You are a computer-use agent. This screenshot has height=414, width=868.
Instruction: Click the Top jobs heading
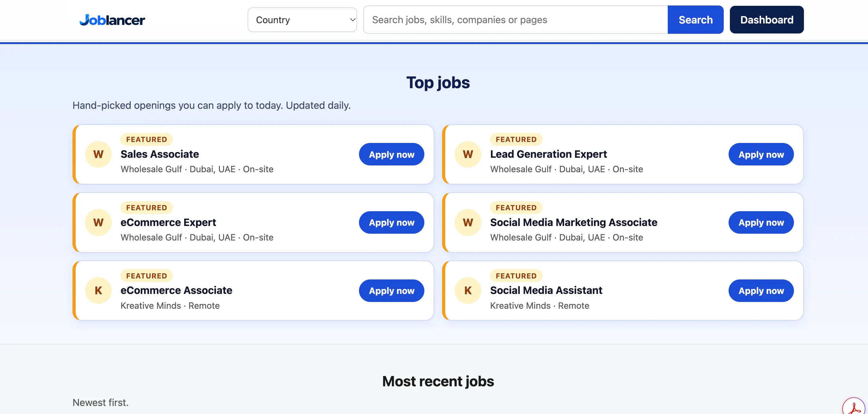point(438,83)
